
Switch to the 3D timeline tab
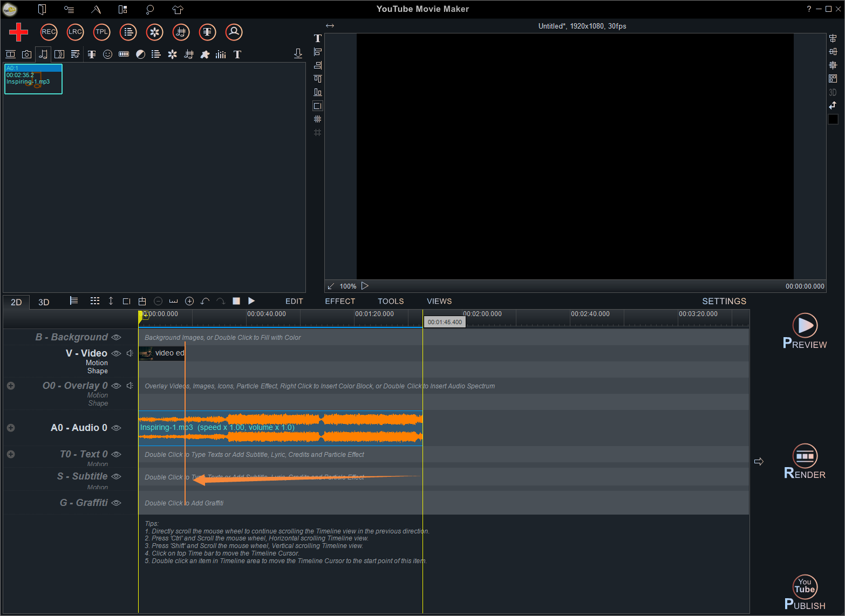44,302
